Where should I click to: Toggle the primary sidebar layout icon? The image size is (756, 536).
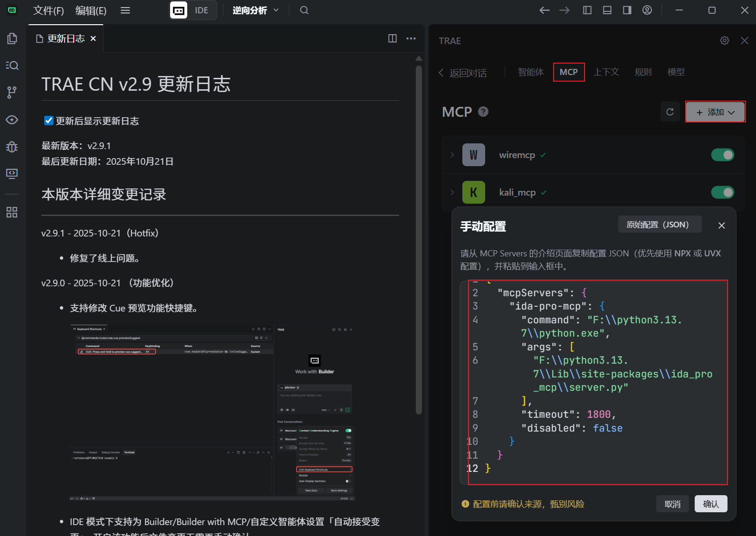tap(587, 10)
